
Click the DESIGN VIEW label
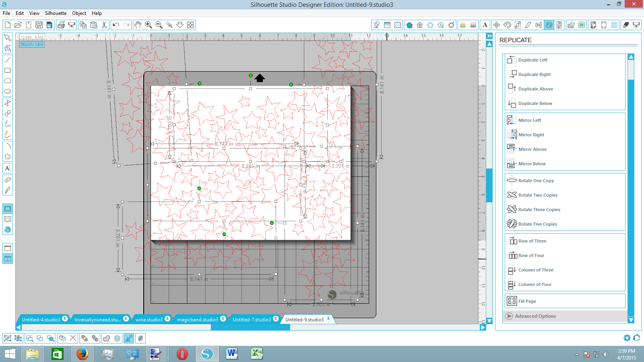click(32, 45)
